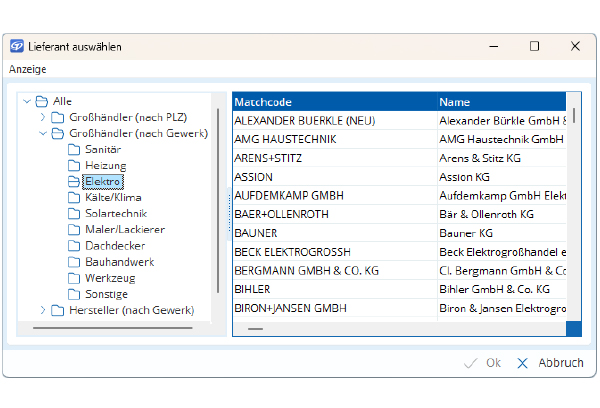Viewport: 600px width, 408px height.
Task: Click the supplier table horizontal scrollbar thumb
Action: coord(255,329)
